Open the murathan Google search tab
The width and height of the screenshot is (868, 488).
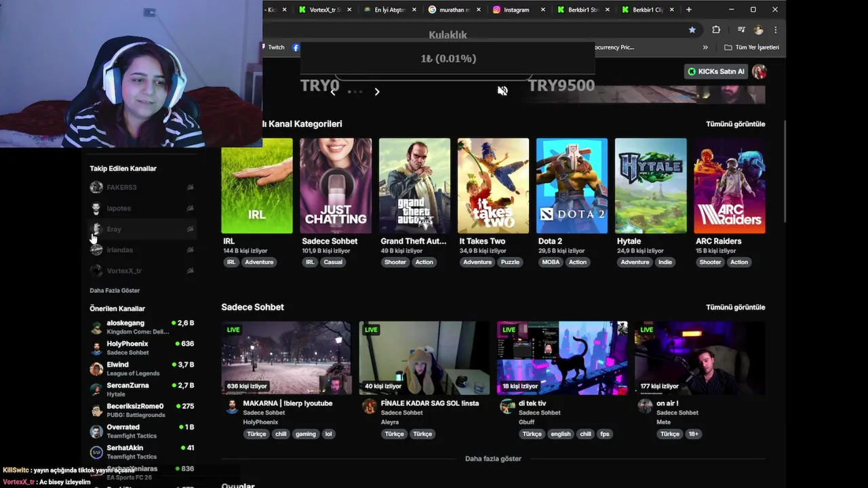[x=454, y=9]
